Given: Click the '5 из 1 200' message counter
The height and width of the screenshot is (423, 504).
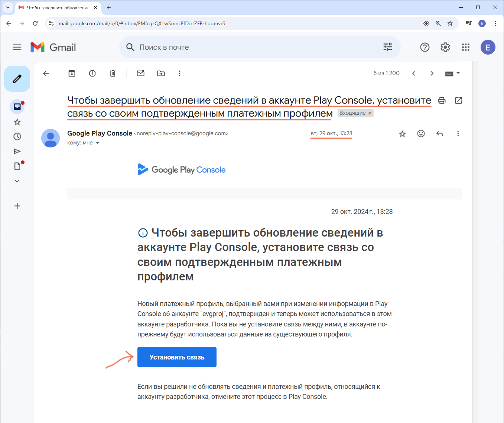Looking at the screenshot, I should click(x=387, y=73).
